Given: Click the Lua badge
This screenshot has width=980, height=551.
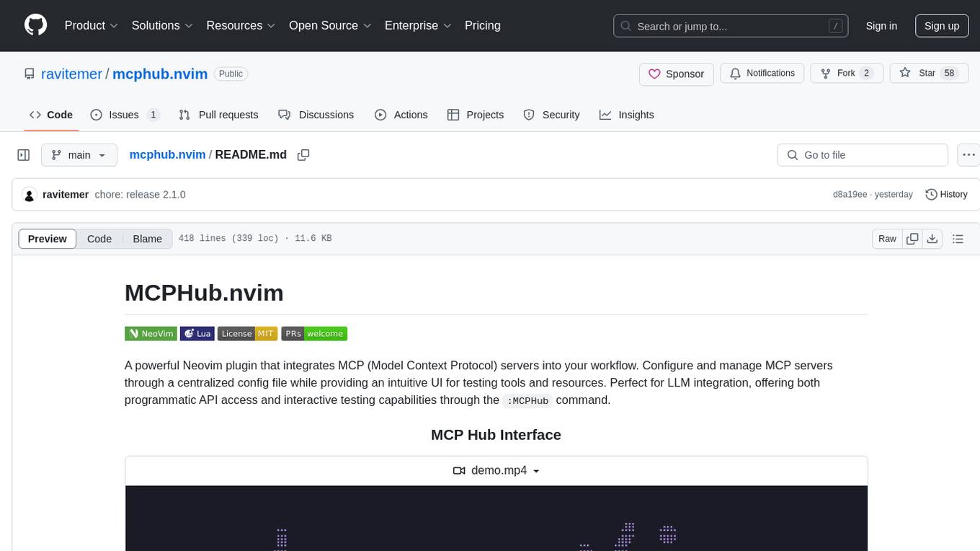Looking at the screenshot, I should click(197, 333).
